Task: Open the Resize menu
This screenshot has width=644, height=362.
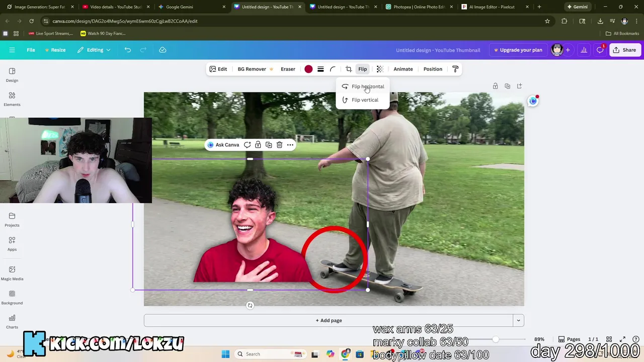Action: click(55, 50)
